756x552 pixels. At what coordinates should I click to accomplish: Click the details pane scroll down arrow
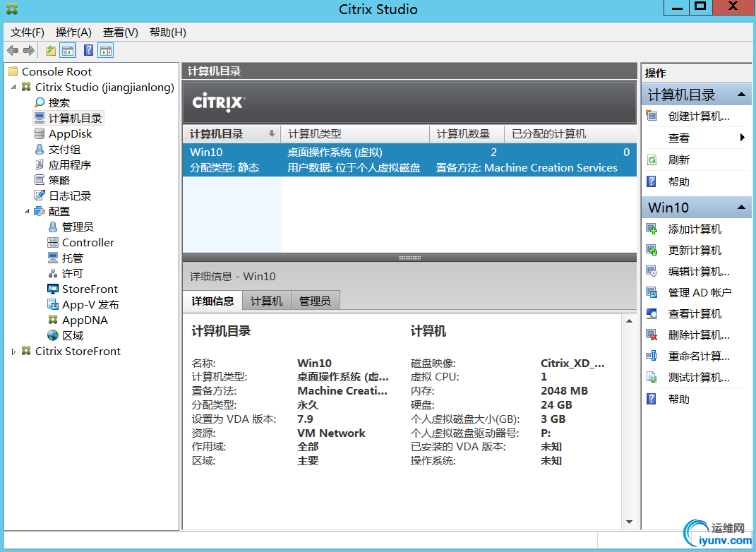click(x=629, y=522)
